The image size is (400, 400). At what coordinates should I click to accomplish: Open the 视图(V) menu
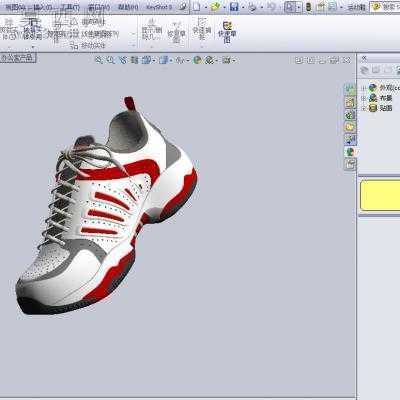[x=17, y=7]
